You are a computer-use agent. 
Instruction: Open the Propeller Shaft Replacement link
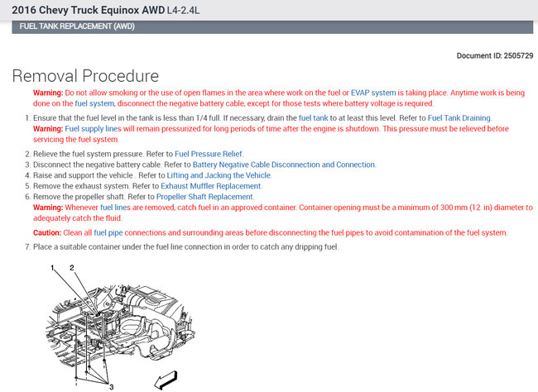(204, 197)
